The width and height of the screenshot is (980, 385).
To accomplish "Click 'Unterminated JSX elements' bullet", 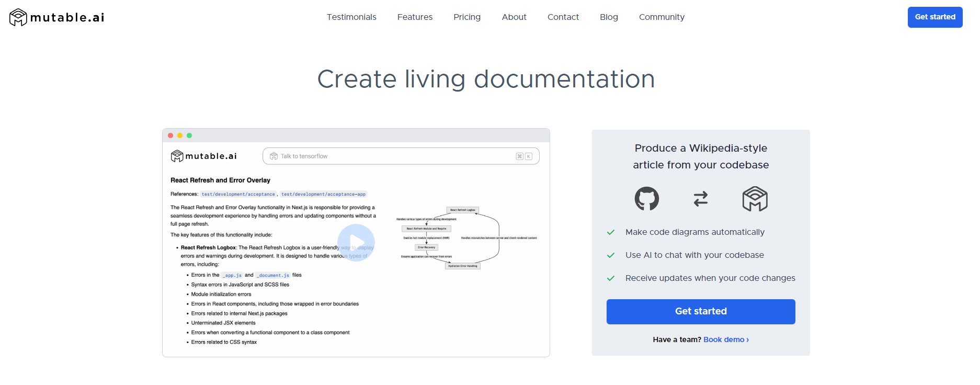I will tap(223, 323).
